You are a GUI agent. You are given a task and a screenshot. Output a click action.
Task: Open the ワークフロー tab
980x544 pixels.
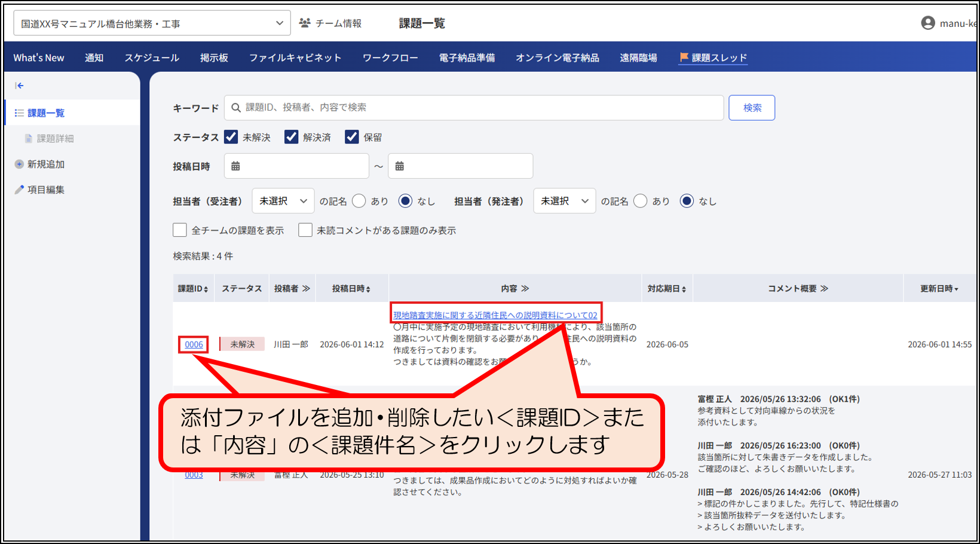coord(390,57)
